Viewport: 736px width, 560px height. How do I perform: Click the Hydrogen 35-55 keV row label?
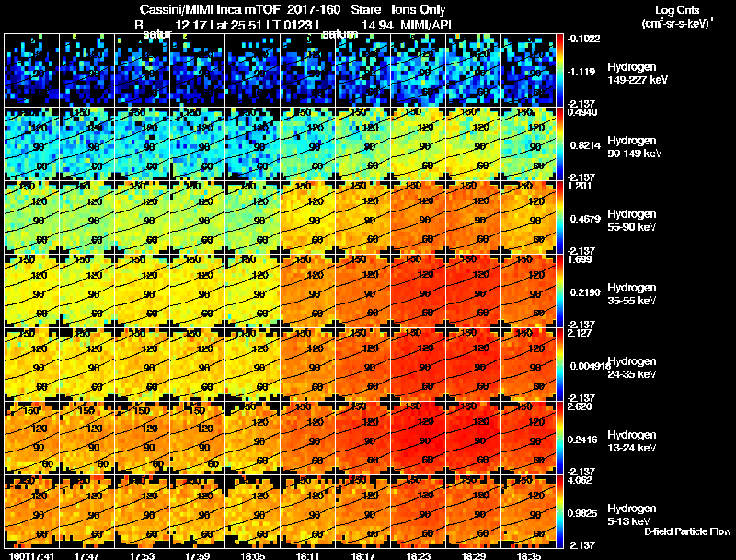coord(632,294)
